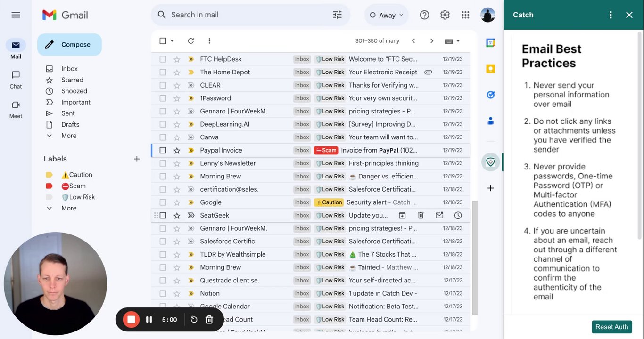Click the Compose button
644x339 pixels.
coord(69,45)
